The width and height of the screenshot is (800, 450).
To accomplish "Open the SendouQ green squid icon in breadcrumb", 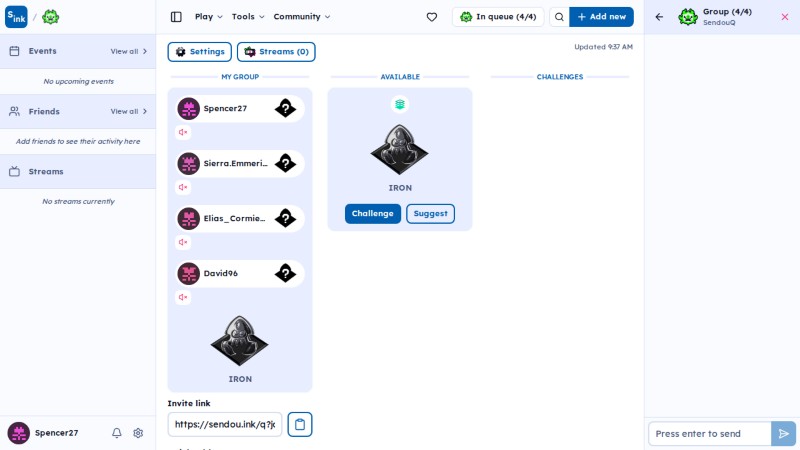I will pos(51,17).
